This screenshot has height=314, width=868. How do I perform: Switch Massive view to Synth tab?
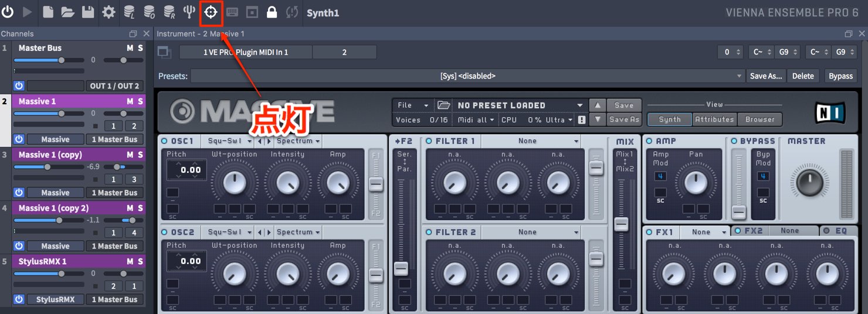tap(670, 120)
